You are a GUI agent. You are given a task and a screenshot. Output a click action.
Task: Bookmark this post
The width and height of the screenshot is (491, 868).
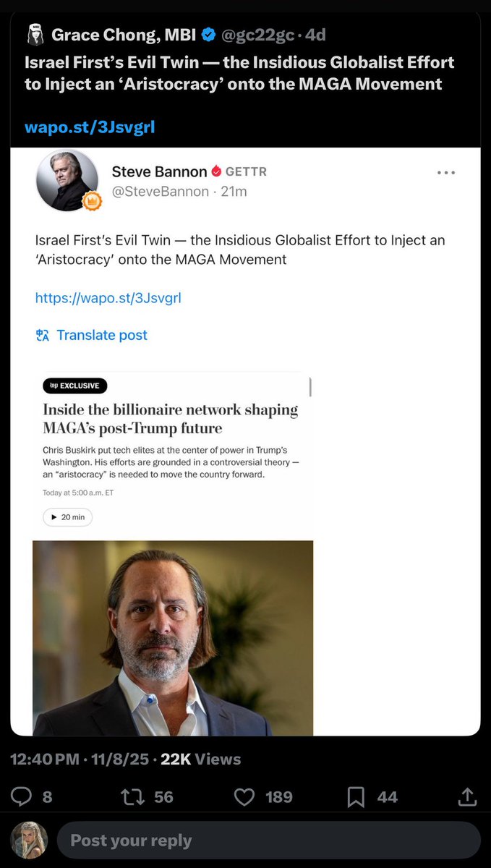356,796
